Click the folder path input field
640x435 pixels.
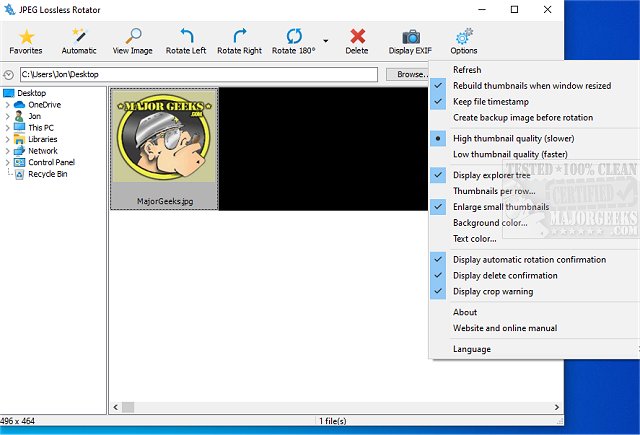pyautogui.click(x=199, y=74)
